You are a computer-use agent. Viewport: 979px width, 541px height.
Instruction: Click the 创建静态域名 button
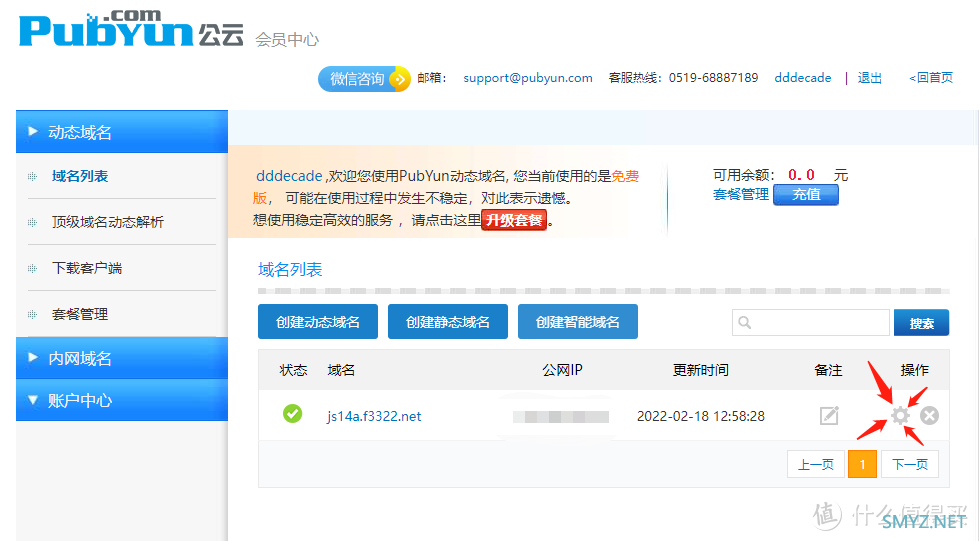coord(448,322)
